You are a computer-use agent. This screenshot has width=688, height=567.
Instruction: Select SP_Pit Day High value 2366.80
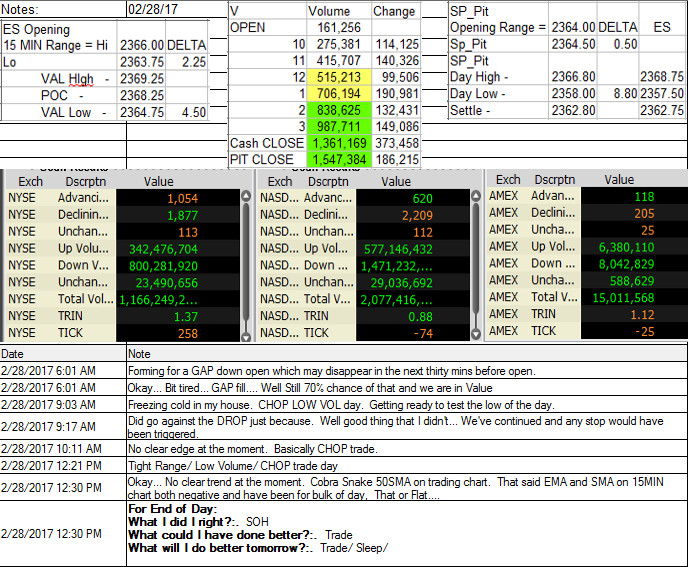coord(573,77)
